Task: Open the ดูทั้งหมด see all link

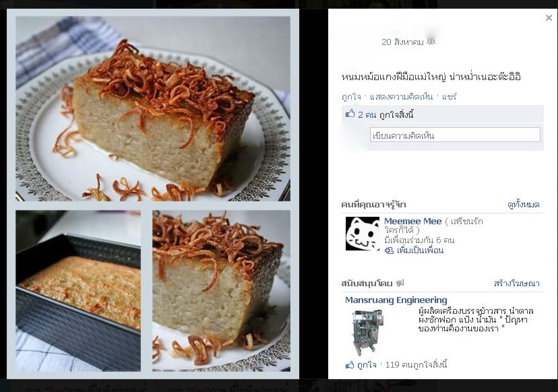Action: tap(524, 205)
